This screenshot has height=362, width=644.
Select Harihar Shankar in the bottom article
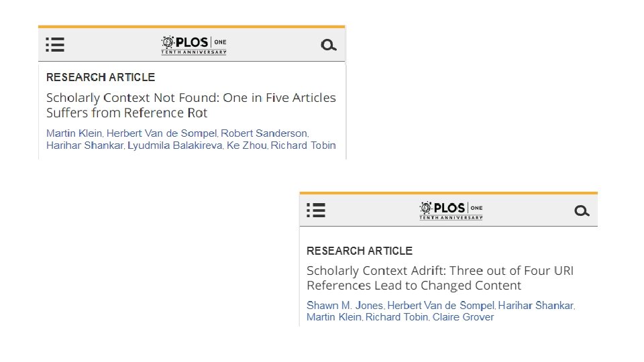(536, 306)
